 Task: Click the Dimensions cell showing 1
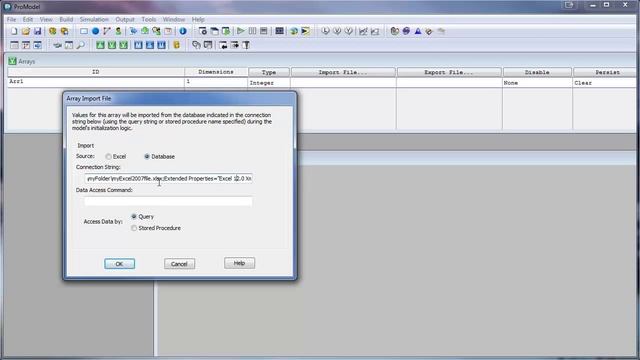(216, 82)
